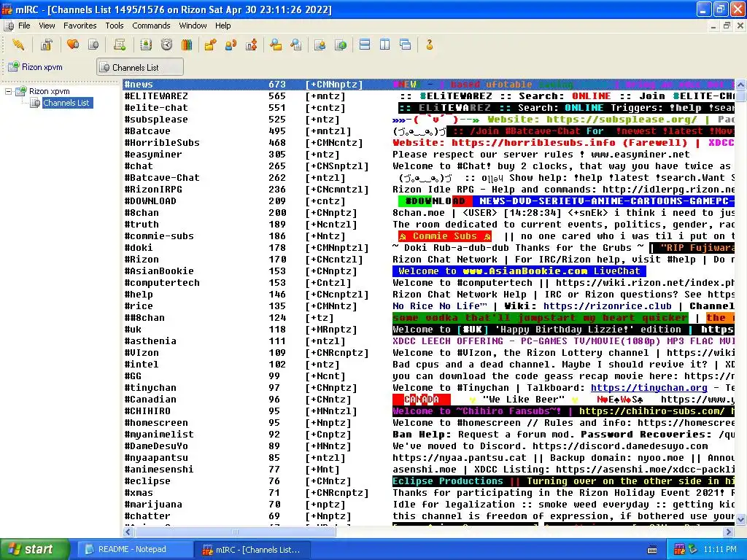
Task: Click the horizontal scrollbar right arrow
Action: pos(729,532)
